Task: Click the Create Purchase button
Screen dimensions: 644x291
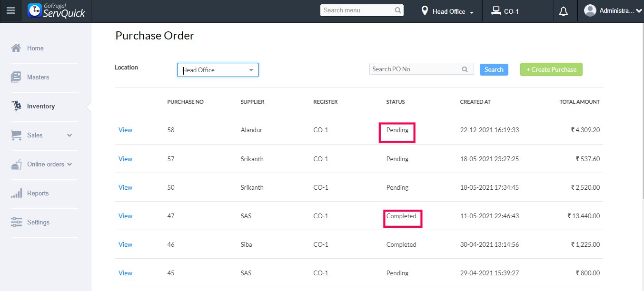Action: tap(551, 69)
